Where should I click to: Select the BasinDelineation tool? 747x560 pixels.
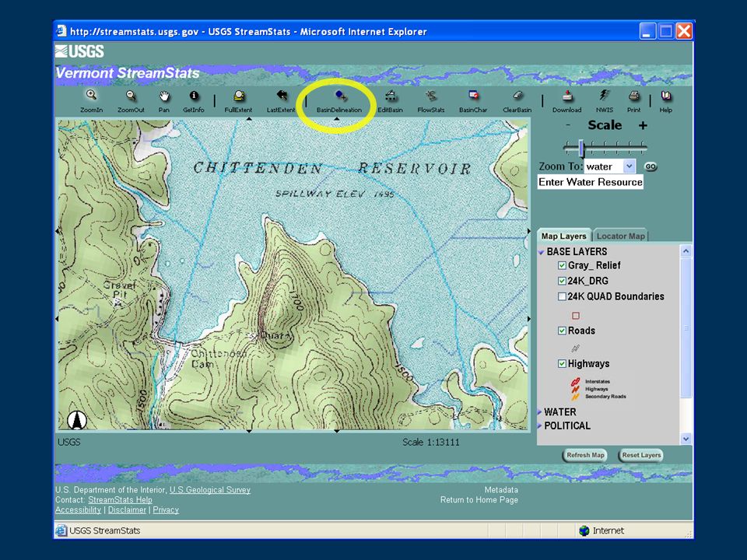click(x=339, y=100)
